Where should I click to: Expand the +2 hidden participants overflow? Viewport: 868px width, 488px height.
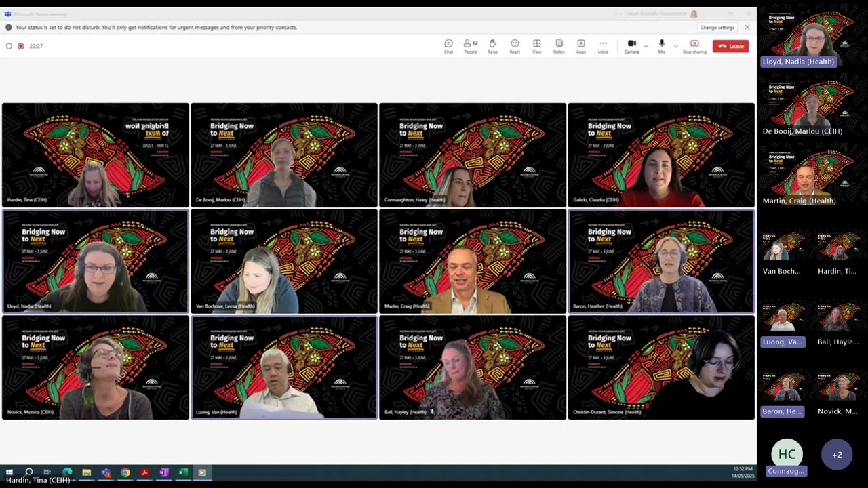[x=837, y=454]
